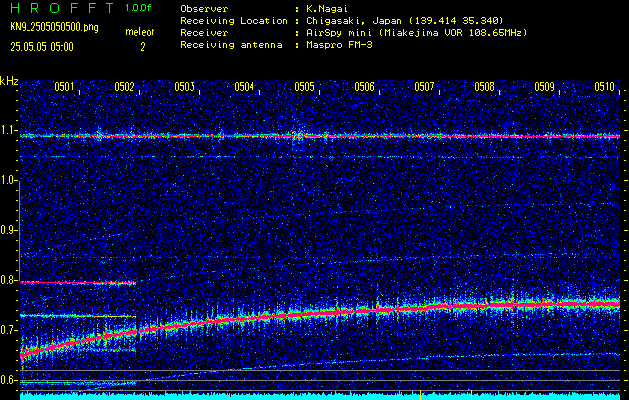This screenshot has height=400, width=629.
Task: Click the Observer label
Action: click(x=204, y=9)
